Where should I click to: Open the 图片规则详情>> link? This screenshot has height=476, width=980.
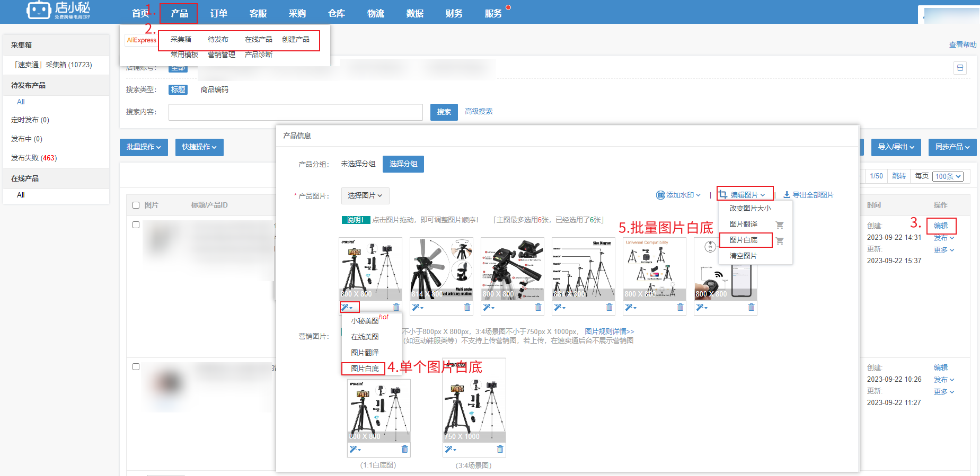[x=610, y=331]
